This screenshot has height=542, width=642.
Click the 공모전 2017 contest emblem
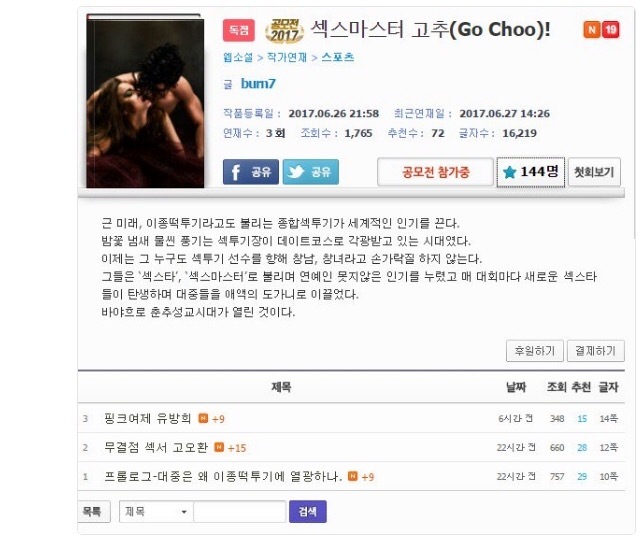pyautogui.click(x=285, y=31)
